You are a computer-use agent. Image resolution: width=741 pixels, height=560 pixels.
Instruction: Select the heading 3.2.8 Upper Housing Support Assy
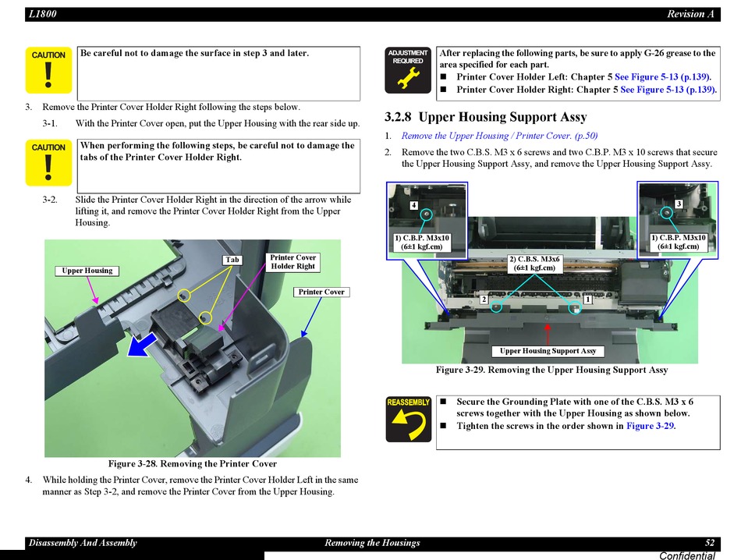tap(486, 117)
